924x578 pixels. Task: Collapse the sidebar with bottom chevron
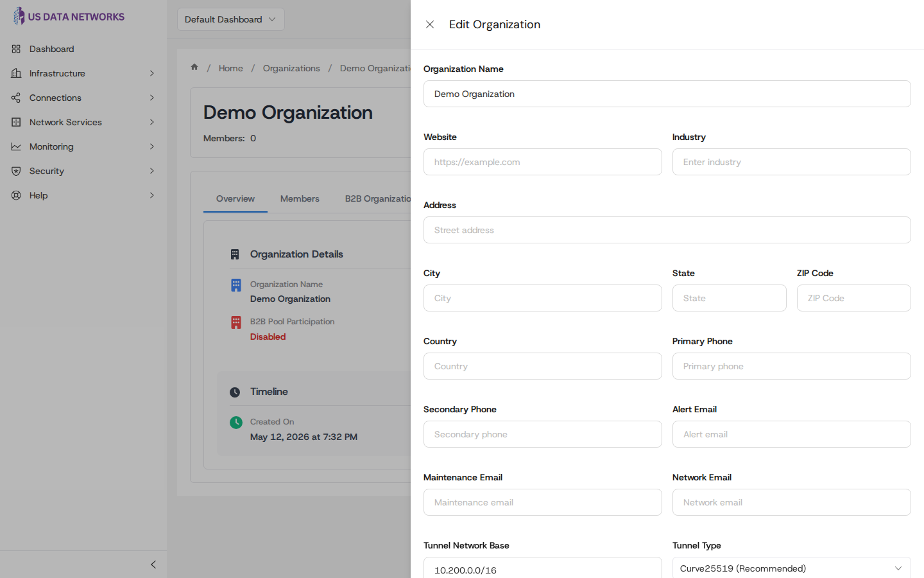coord(153,565)
